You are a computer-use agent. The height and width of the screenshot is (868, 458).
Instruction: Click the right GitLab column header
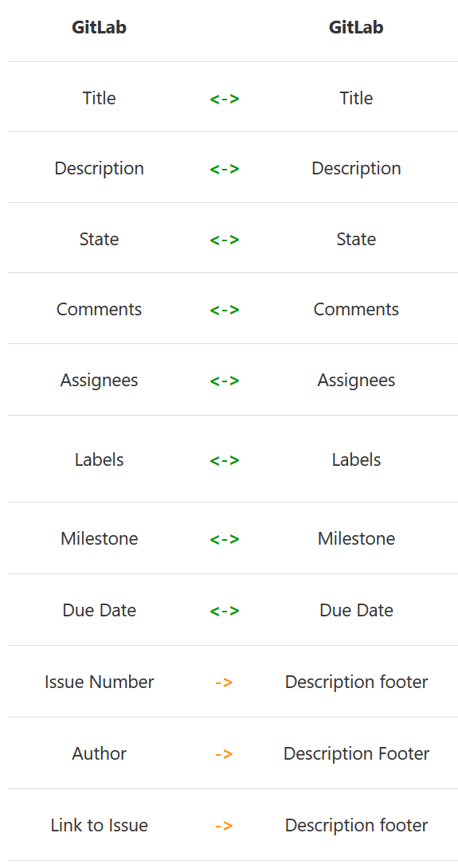tap(356, 27)
